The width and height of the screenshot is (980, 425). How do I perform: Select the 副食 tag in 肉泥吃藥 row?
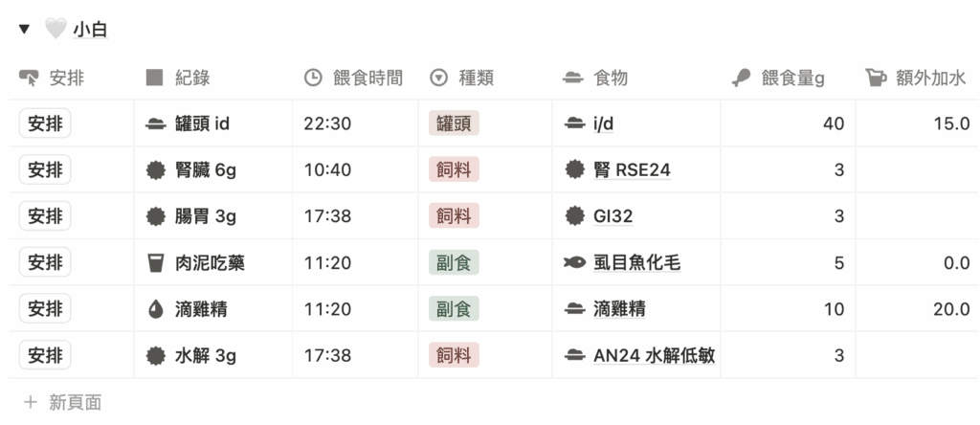(454, 262)
